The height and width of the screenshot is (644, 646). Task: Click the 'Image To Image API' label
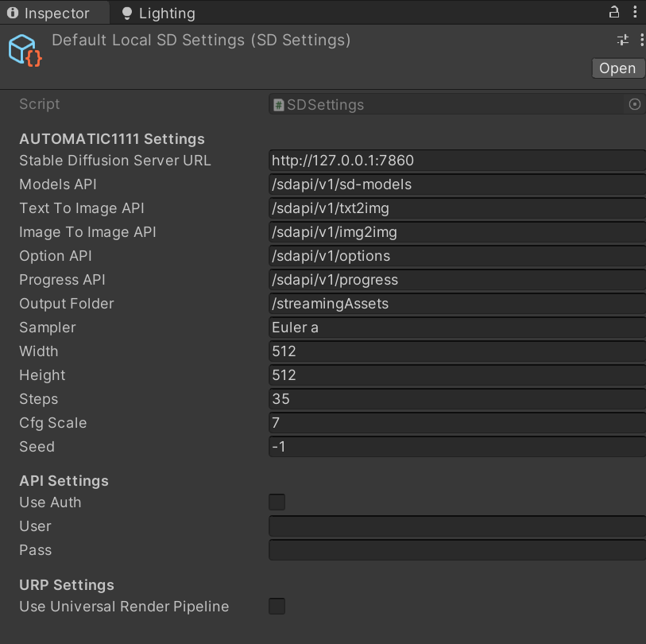[x=87, y=232]
